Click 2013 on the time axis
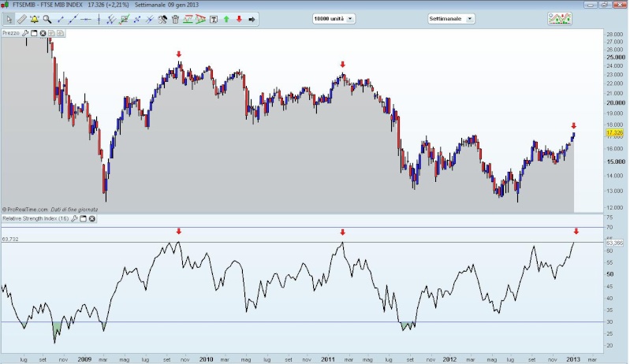 coord(573,359)
